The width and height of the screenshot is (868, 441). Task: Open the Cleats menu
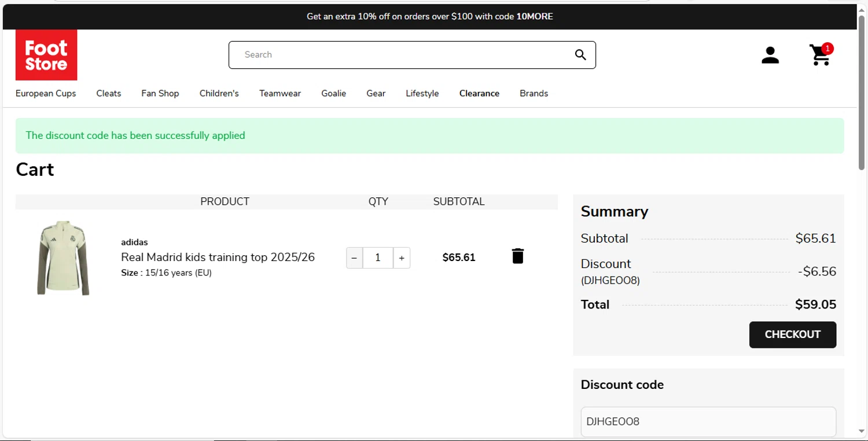pos(109,93)
